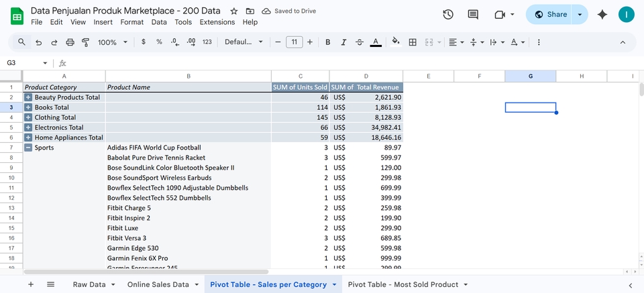Open the Google Sheets home icon

tap(17, 16)
